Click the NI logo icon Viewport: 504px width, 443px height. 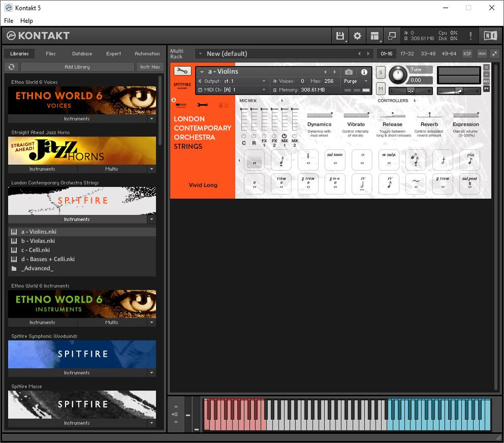pyautogui.click(x=490, y=36)
